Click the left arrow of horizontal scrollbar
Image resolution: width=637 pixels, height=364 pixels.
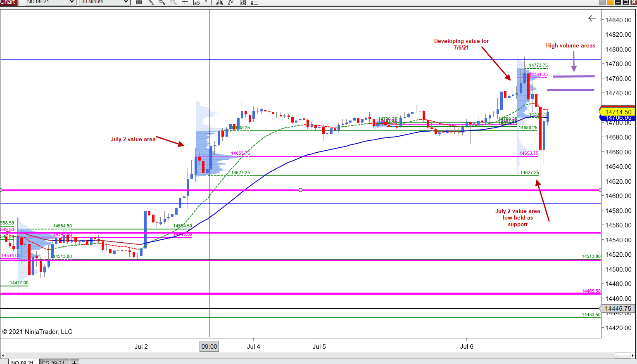click(x=3, y=355)
